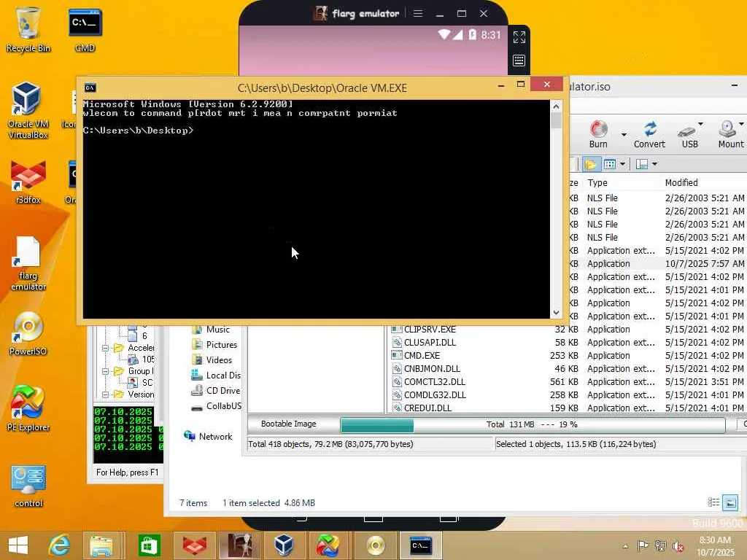The height and width of the screenshot is (560, 747).
Task: Collapse the Version tree node
Action: click(x=105, y=394)
